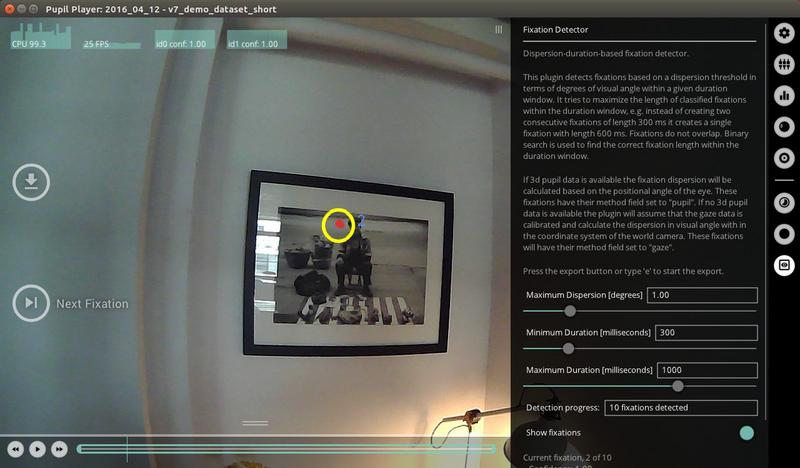The width and height of the screenshot is (800, 468).
Task: Jump to the next fixation icon
Action: [x=31, y=303]
